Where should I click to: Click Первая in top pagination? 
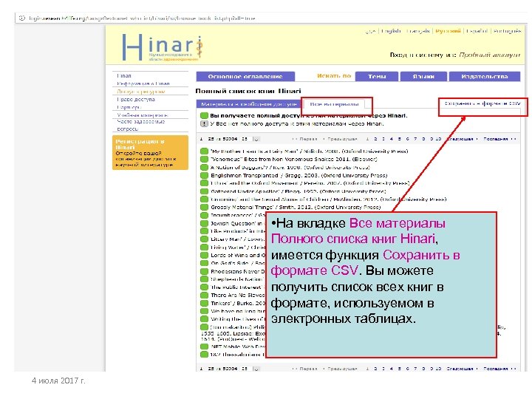pyautogui.click(x=305, y=139)
